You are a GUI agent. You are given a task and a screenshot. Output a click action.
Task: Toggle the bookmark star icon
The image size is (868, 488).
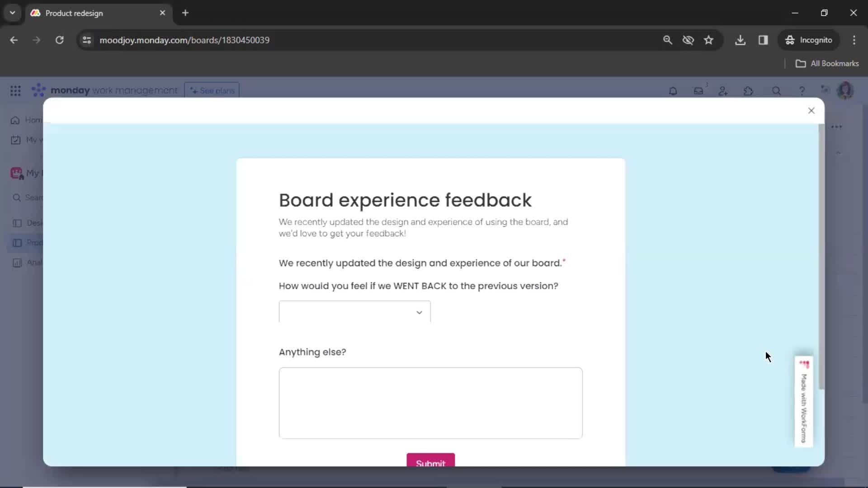pos(709,40)
